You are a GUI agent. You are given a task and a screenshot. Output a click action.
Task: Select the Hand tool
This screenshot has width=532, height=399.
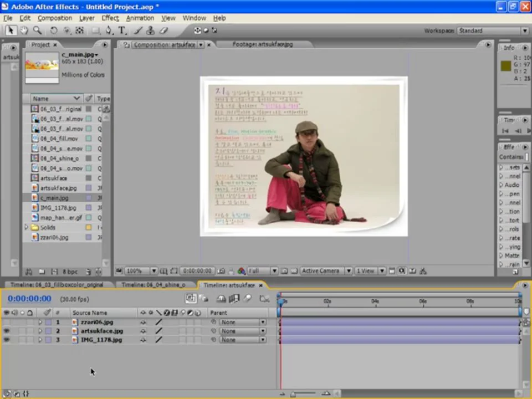coord(24,30)
